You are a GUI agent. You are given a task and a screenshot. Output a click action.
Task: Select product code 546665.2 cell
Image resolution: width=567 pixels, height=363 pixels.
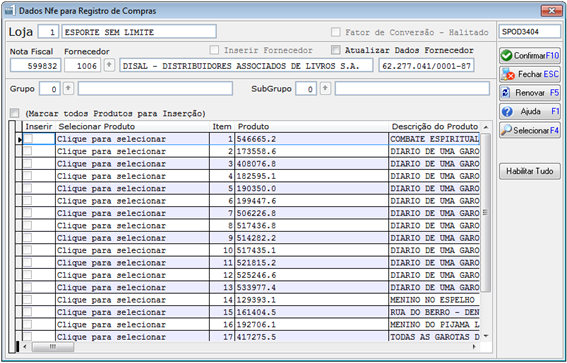(312, 139)
